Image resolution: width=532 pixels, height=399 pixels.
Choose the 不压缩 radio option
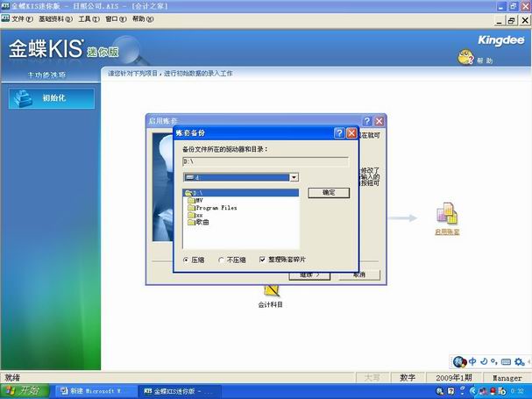coord(232,260)
